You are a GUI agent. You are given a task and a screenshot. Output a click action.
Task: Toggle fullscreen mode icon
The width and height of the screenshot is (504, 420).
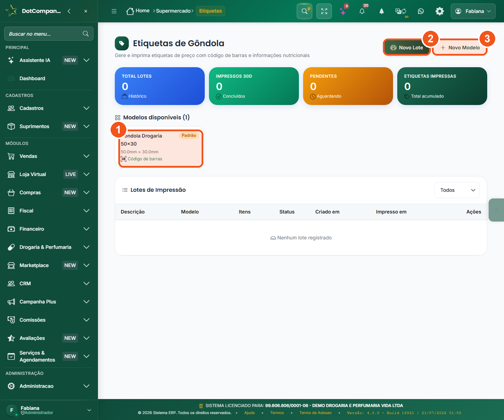(324, 11)
